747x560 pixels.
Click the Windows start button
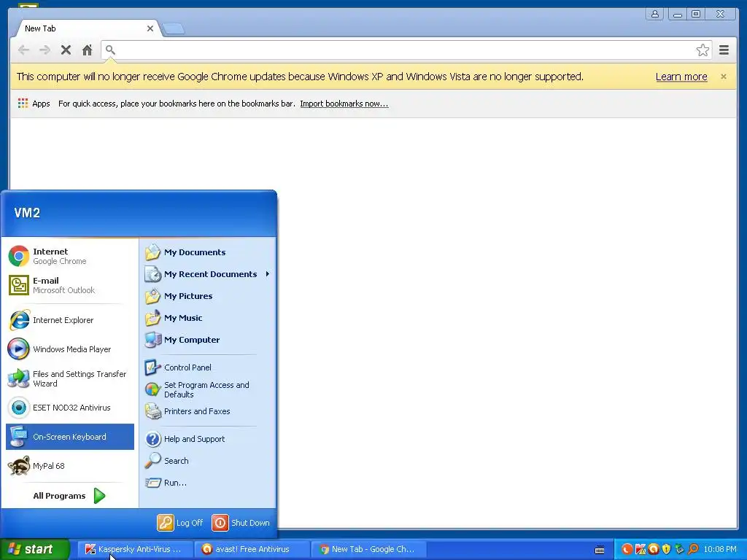pos(34,549)
